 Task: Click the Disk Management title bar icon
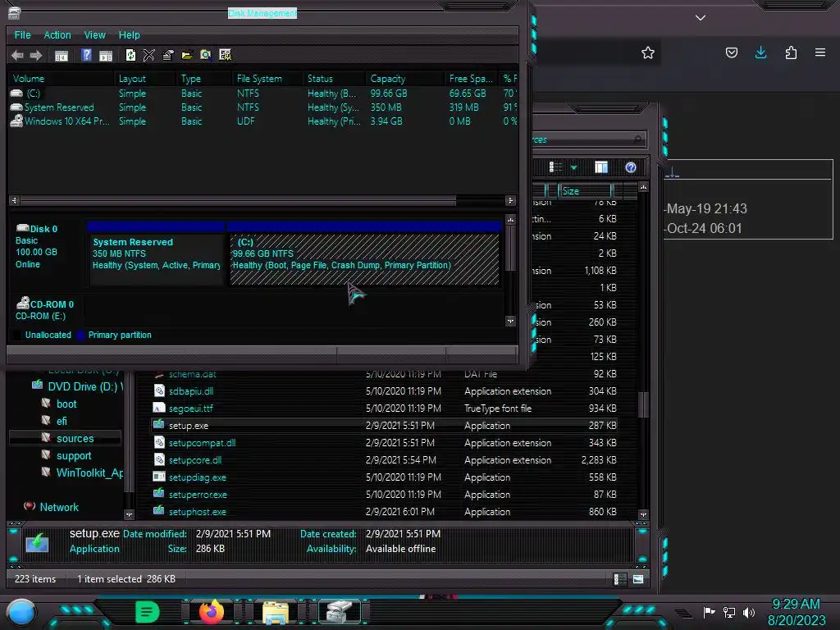(14, 13)
